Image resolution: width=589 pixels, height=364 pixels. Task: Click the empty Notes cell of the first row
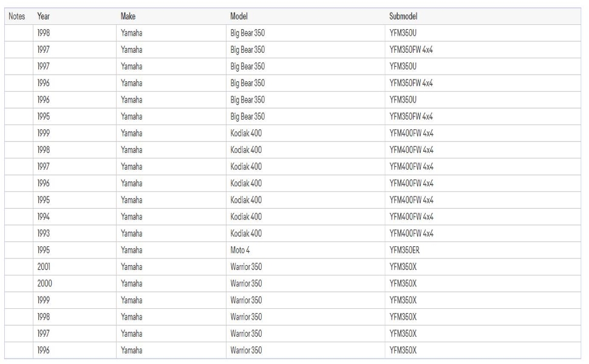19,33
